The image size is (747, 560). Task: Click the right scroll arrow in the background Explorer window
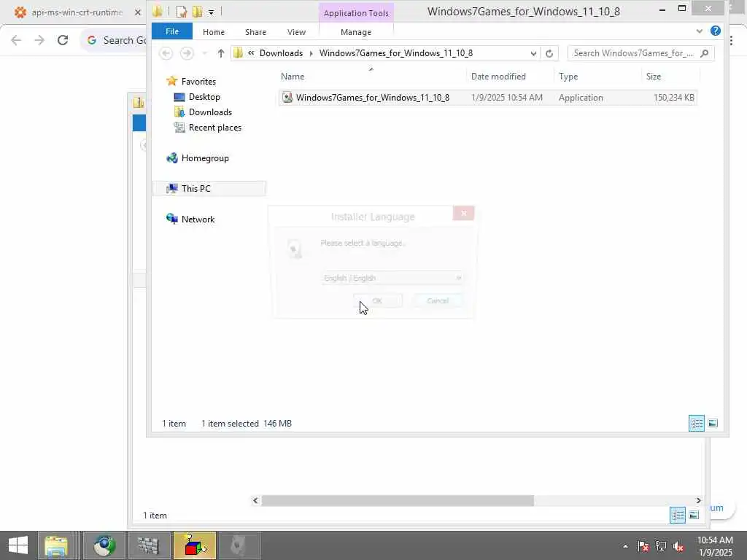coord(698,500)
